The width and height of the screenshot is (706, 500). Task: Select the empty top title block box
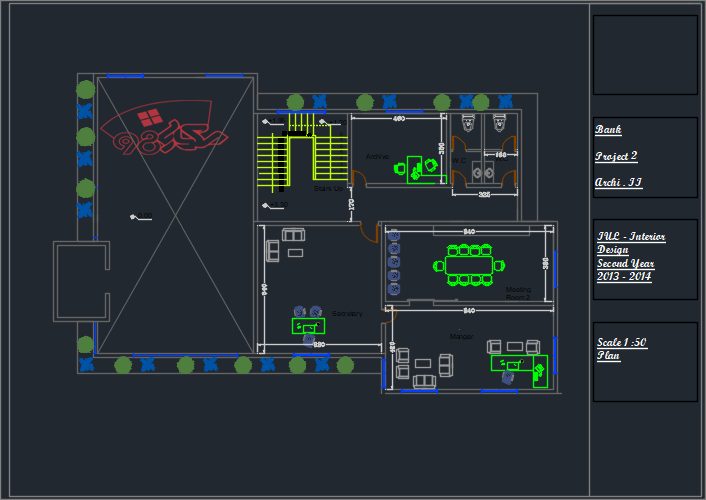(x=645, y=55)
